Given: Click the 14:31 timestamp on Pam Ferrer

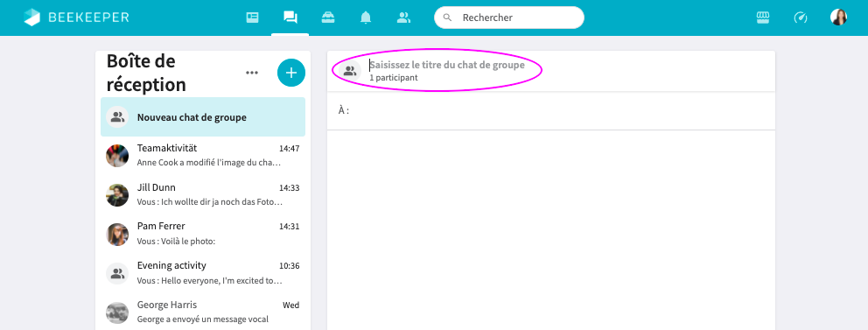Looking at the screenshot, I should coord(289,227).
